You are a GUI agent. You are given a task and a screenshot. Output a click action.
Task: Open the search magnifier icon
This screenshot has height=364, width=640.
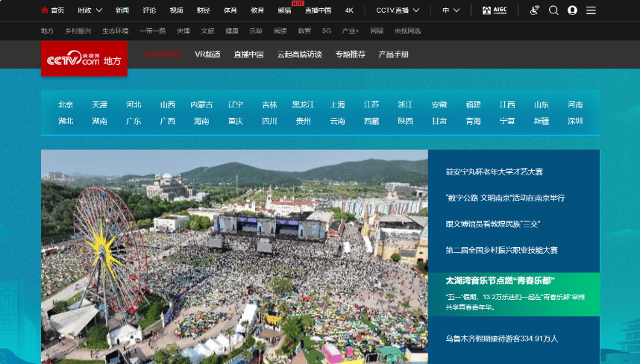[x=553, y=10]
